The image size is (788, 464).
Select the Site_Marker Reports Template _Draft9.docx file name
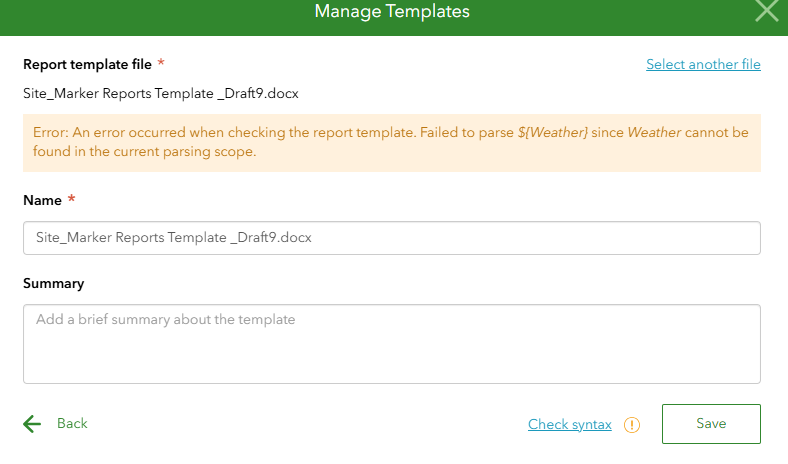[161, 94]
